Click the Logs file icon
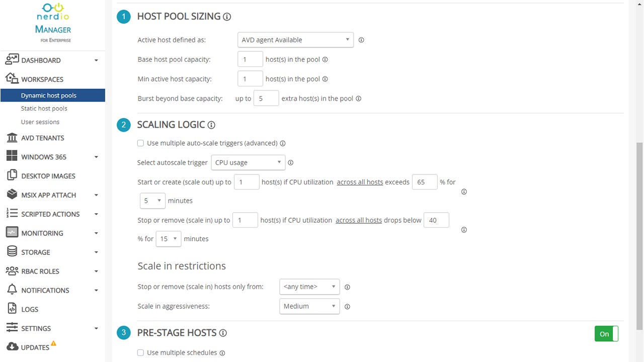The width and height of the screenshot is (644, 362). click(12, 309)
